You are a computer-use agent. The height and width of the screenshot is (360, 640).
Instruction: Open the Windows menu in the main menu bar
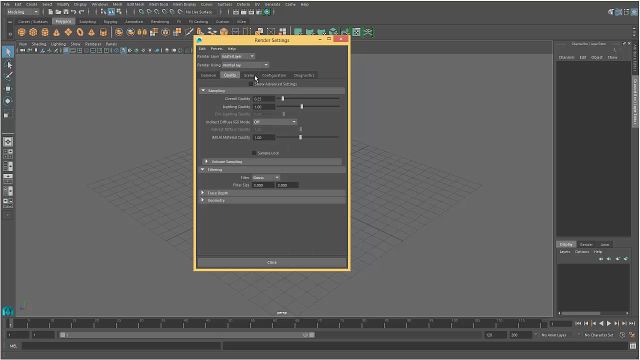pos(100,4)
